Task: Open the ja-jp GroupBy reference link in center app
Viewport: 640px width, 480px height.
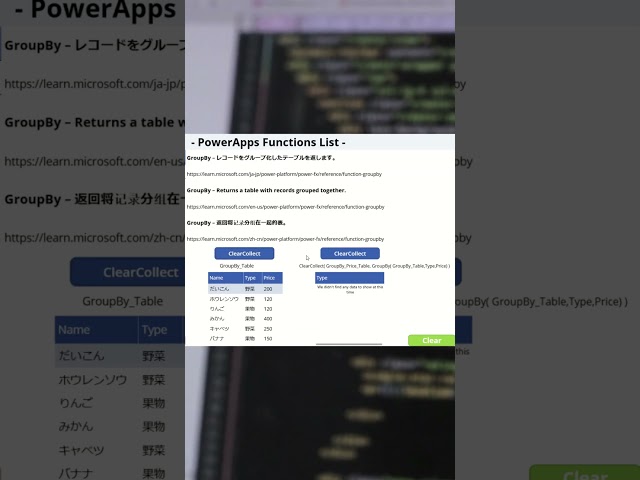Action: coord(284,174)
